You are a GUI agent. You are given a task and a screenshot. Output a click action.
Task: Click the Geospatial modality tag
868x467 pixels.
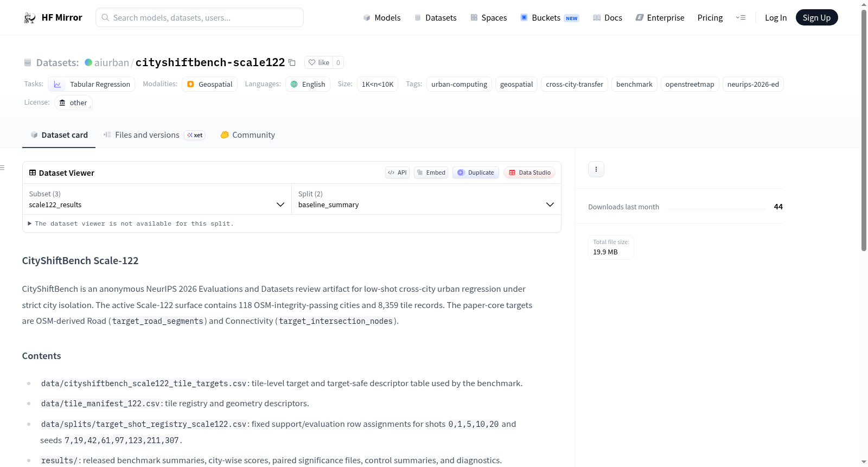(209, 84)
